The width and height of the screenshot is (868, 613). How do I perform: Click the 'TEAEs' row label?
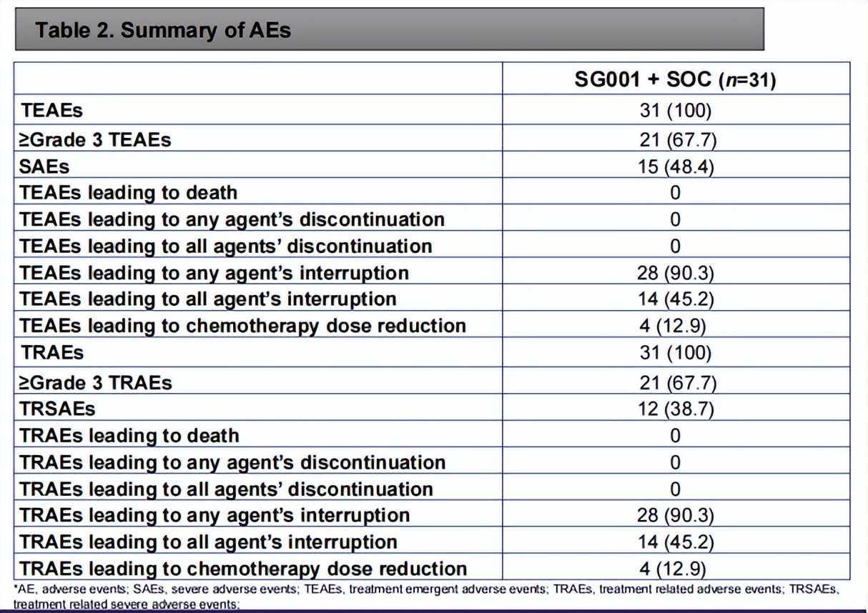point(52,111)
